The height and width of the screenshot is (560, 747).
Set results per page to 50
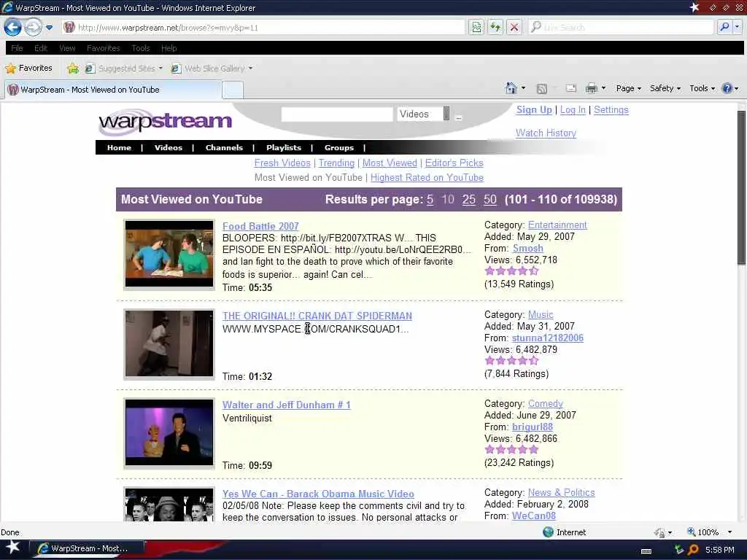[x=490, y=200]
